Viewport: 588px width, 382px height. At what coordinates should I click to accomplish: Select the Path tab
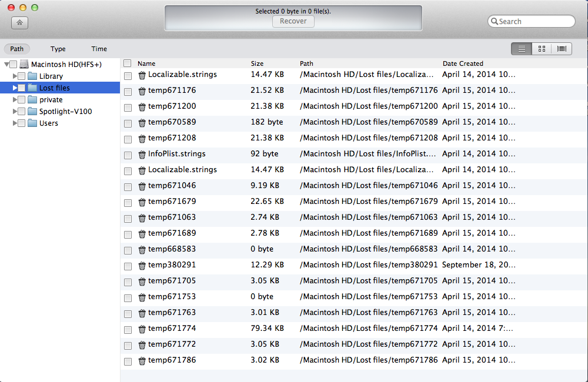coord(17,49)
